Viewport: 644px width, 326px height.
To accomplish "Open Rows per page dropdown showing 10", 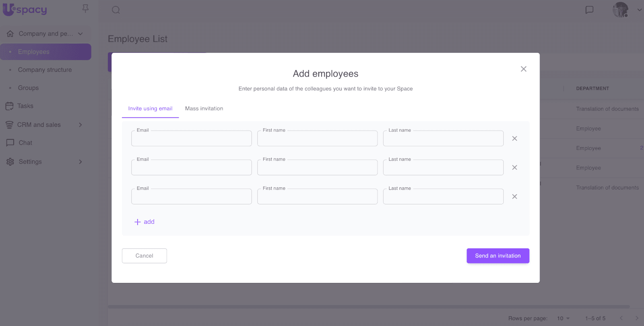I will [563, 318].
